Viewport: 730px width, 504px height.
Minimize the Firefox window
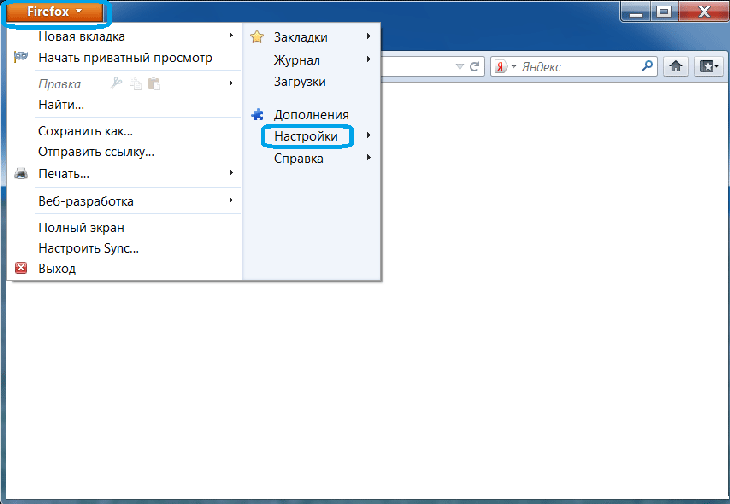[x=636, y=12]
